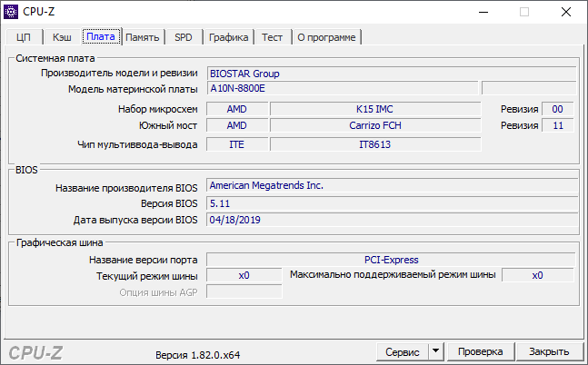Click the chipset revision value 00
Viewport: 588px width, 365px height.
point(558,109)
